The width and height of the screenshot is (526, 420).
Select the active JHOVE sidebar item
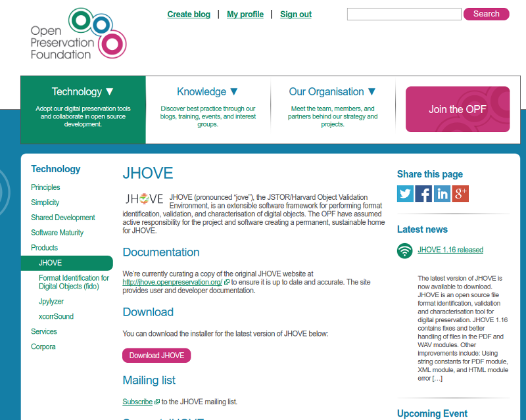click(67, 263)
